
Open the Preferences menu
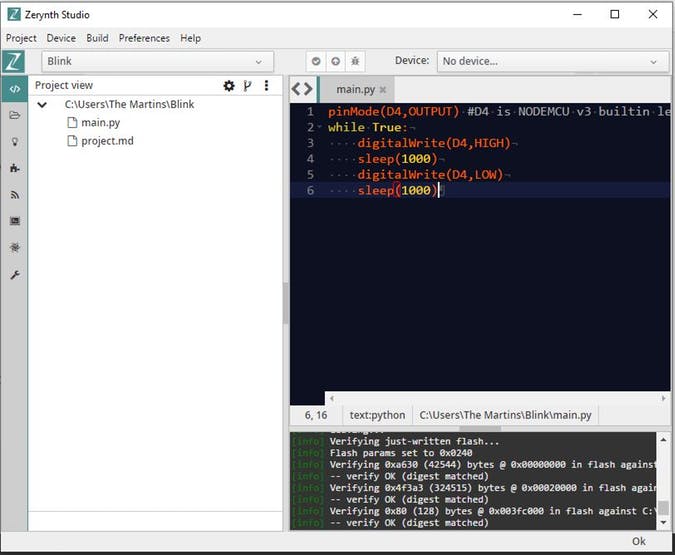pyautogui.click(x=144, y=38)
